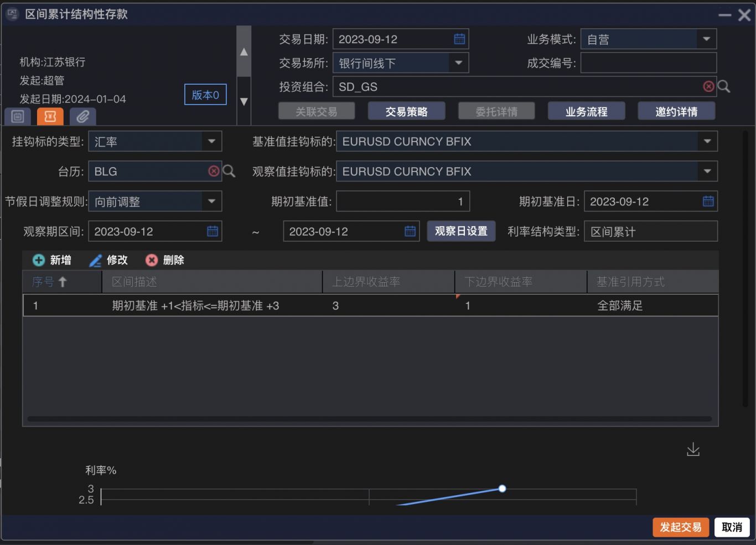Click the 发起日期:2024-01-04 text

(x=73, y=99)
